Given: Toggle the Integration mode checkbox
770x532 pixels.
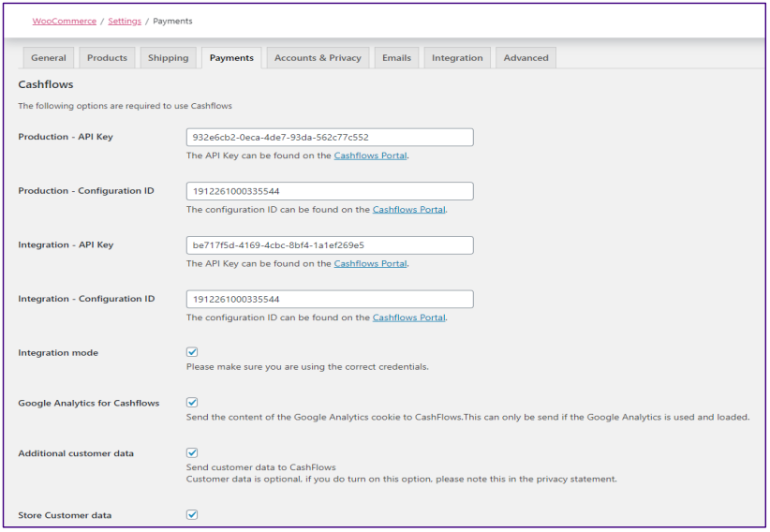Looking at the screenshot, I should click(x=192, y=352).
